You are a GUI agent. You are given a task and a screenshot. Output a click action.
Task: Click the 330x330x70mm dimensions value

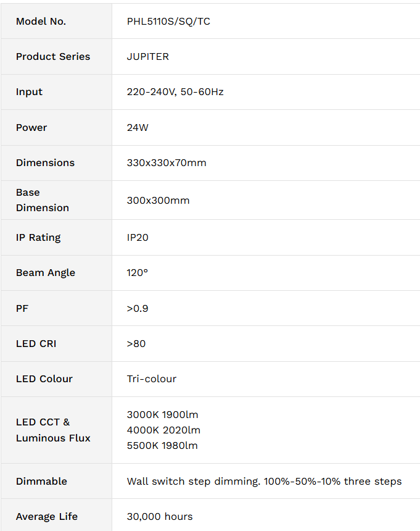pyautogui.click(x=167, y=163)
